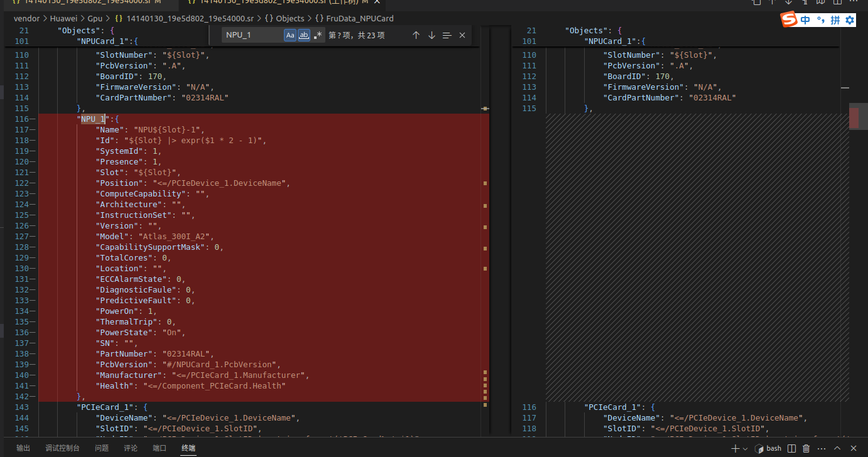Screen dimensions: 868x457
Task: Create a new terminal with plus icon
Action: tap(735, 448)
